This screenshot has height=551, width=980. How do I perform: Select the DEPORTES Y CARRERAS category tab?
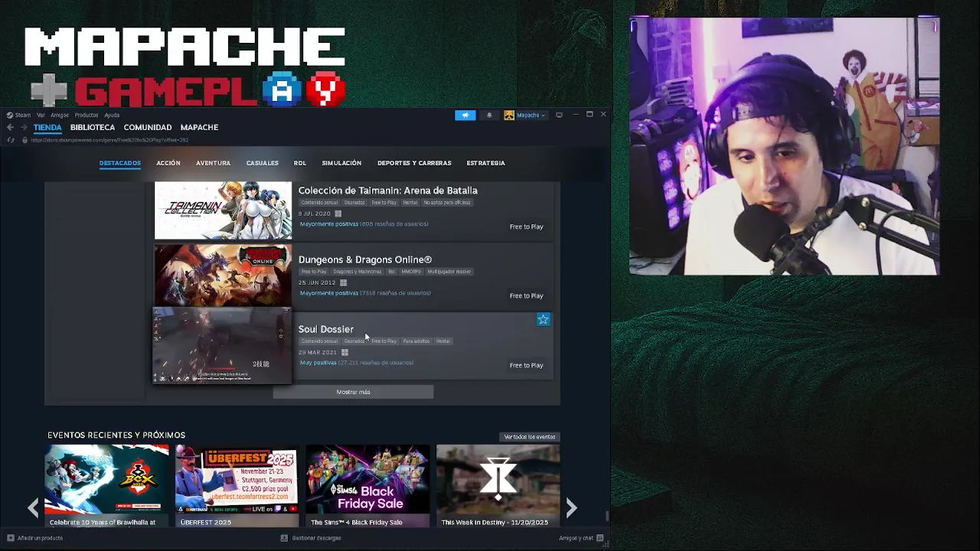coord(414,163)
